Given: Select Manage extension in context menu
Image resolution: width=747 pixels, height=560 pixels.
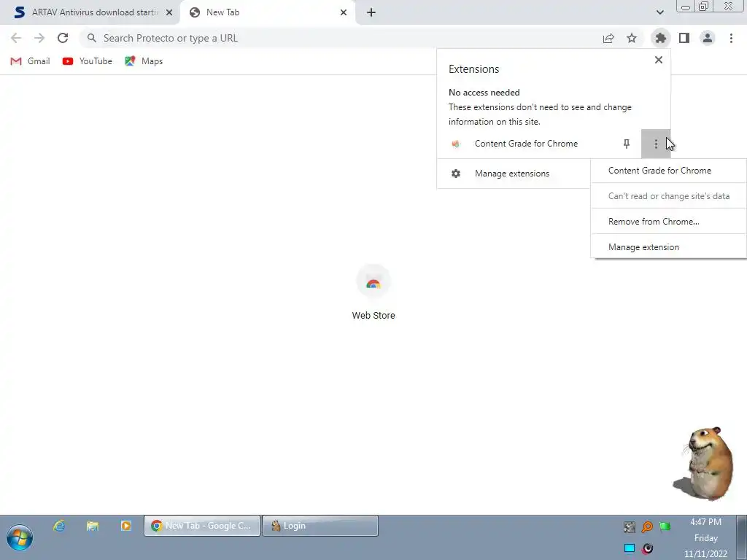Looking at the screenshot, I should pyautogui.click(x=668, y=247).
